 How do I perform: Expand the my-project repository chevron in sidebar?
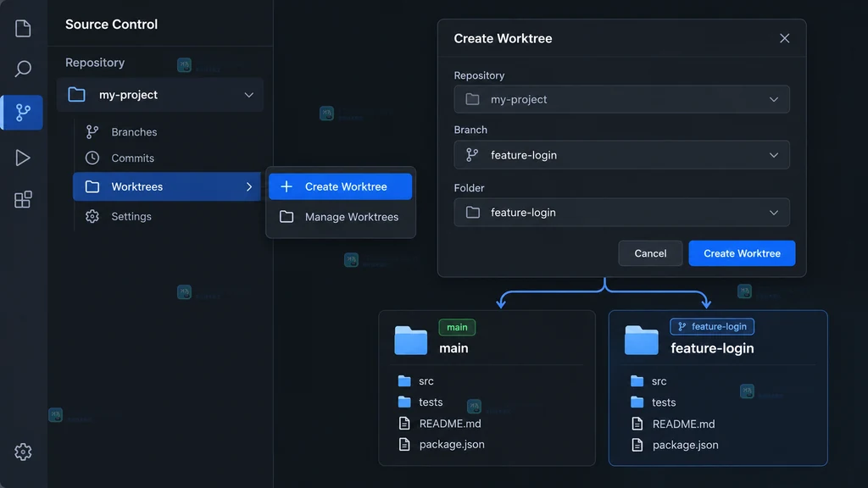[248, 95]
